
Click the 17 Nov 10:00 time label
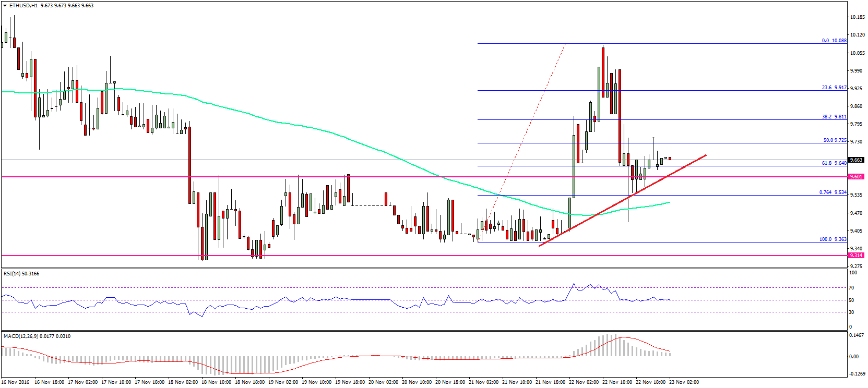click(116, 382)
